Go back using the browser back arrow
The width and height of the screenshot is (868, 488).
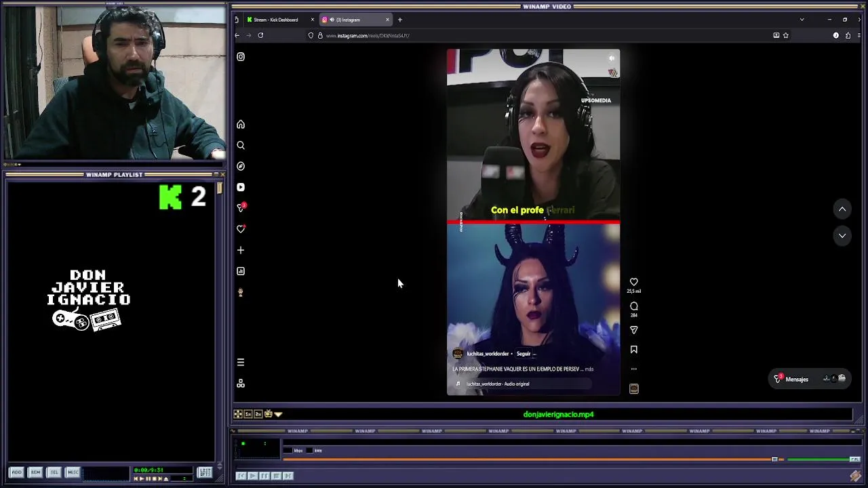[237, 35]
